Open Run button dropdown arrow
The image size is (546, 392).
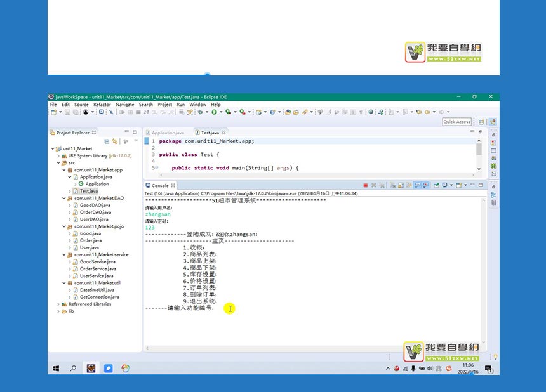(x=221, y=112)
